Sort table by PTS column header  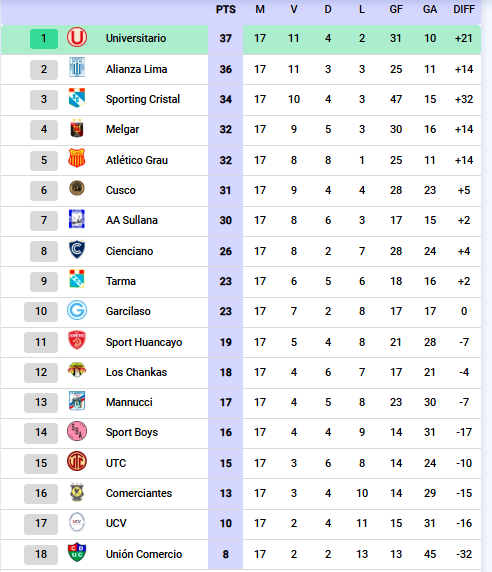click(x=226, y=9)
